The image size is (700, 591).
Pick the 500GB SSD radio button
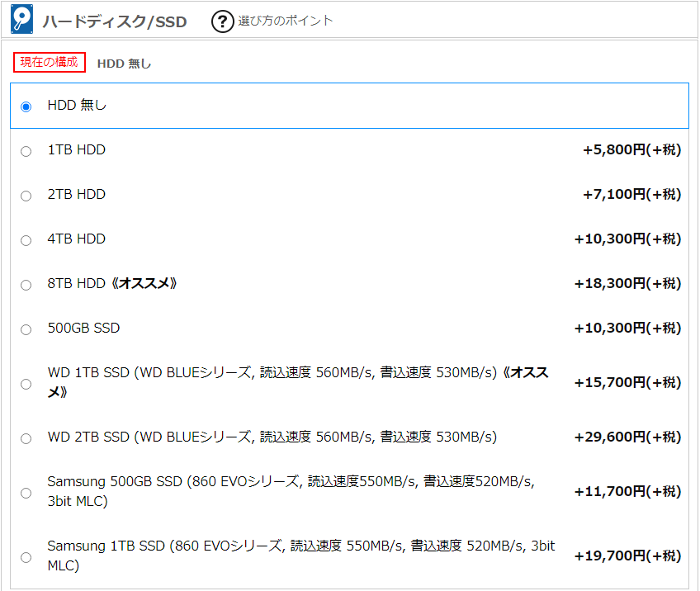(x=26, y=330)
